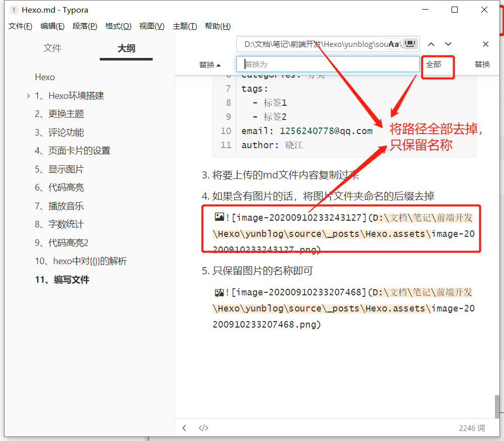Screen dimensions: 504x441
Task: Toggle whole-word match option in search bar
Action: [411, 44]
